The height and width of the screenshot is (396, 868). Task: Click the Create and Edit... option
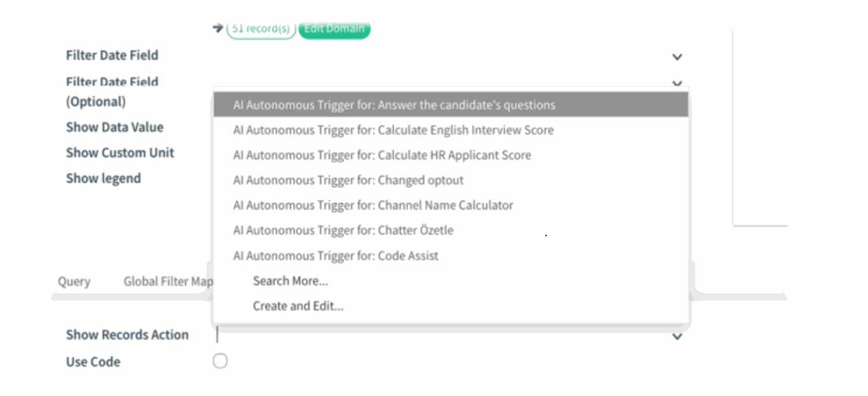point(298,306)
